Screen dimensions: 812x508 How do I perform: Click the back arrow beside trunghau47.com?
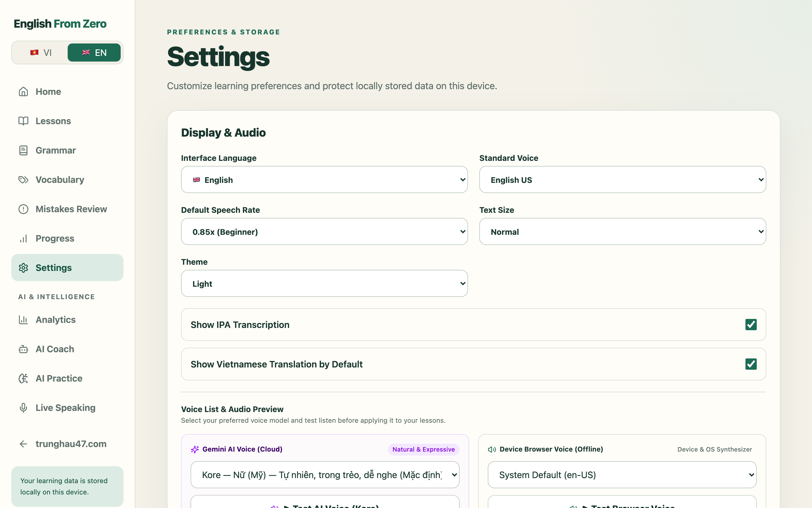[23, 444]
